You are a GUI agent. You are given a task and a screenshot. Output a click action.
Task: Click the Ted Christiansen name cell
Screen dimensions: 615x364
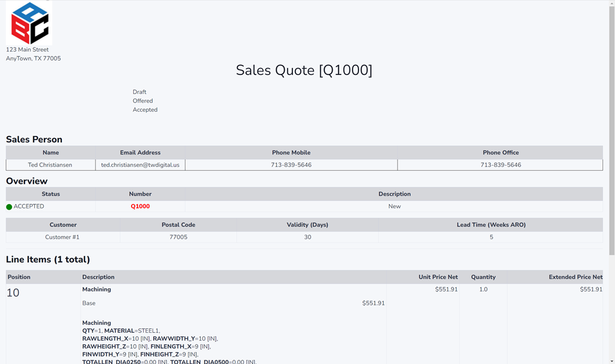point(50,165)
